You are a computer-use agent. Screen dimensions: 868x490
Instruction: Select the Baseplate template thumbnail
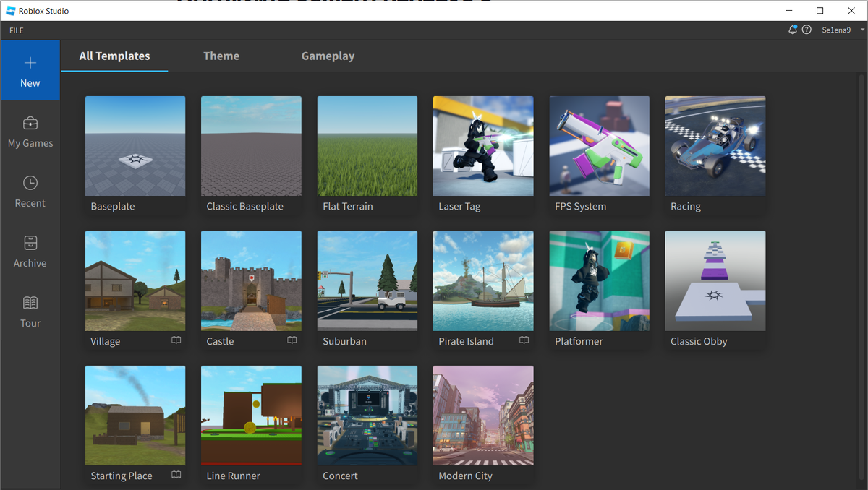(x=135, y=146)
